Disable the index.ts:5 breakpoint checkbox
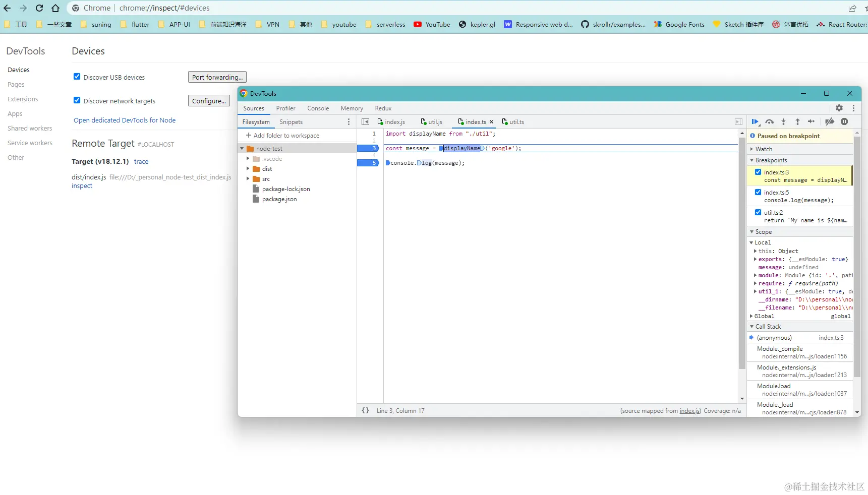 758,192
